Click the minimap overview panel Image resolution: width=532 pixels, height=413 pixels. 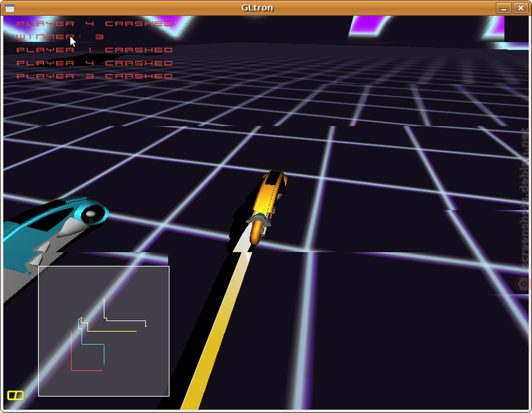click(x=103, y=331)
